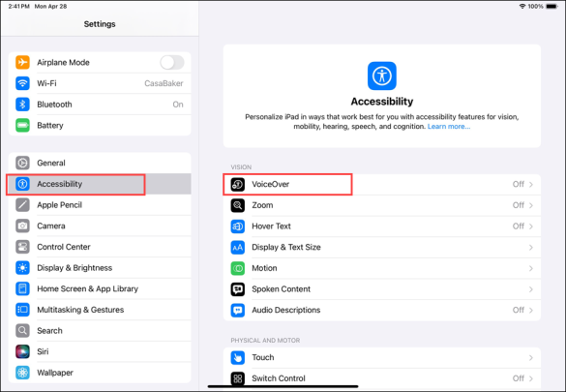The image size is (566, 392).
Task: Open Display & Text Size chevron arrow
Action: [x=531, y=247]
